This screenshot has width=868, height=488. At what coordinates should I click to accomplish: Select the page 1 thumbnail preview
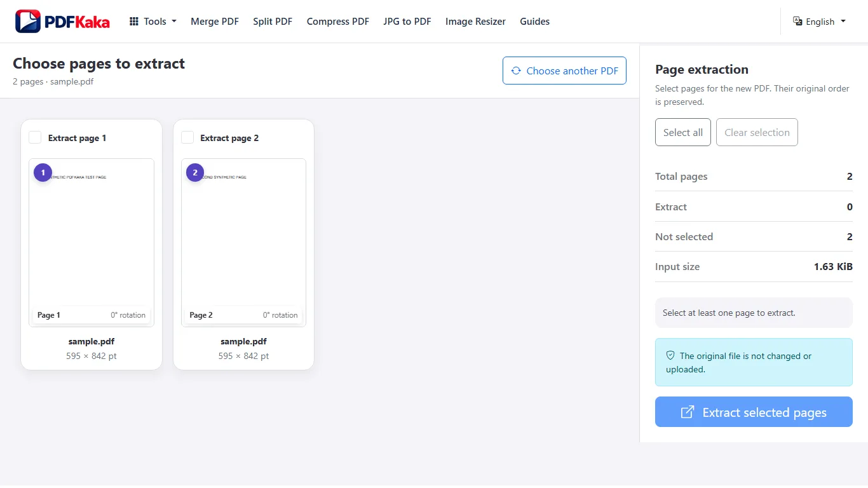92,243
